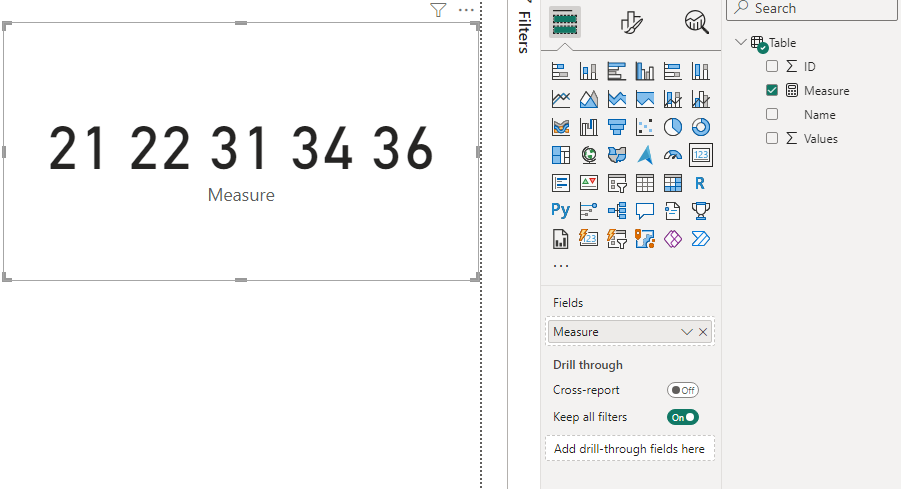The image size is (901, 489).
Task: Select the ArcGIS Maps visual
Action: (645, 238)
